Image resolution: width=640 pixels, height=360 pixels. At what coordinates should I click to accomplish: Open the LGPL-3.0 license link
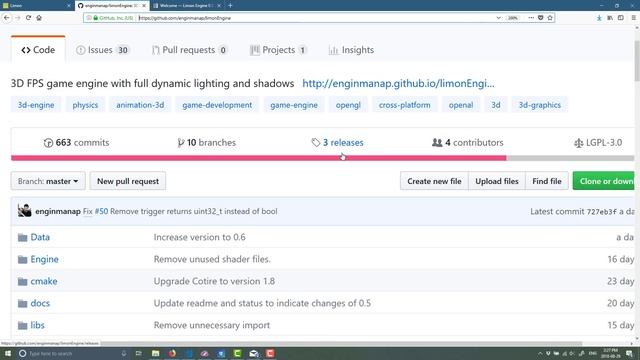598,143
